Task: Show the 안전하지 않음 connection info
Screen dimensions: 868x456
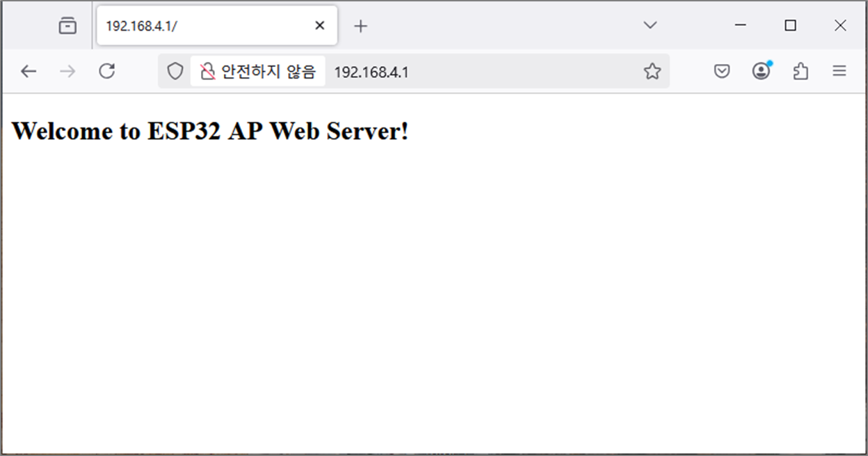Action: click(258, 71)
